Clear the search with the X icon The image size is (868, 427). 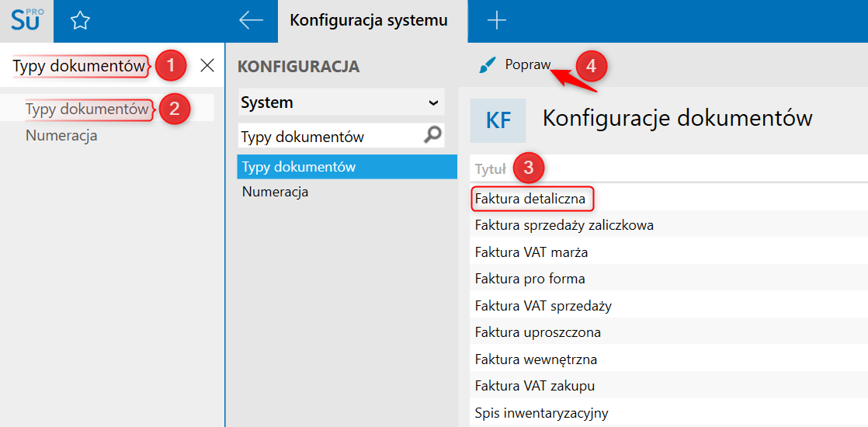207,66
